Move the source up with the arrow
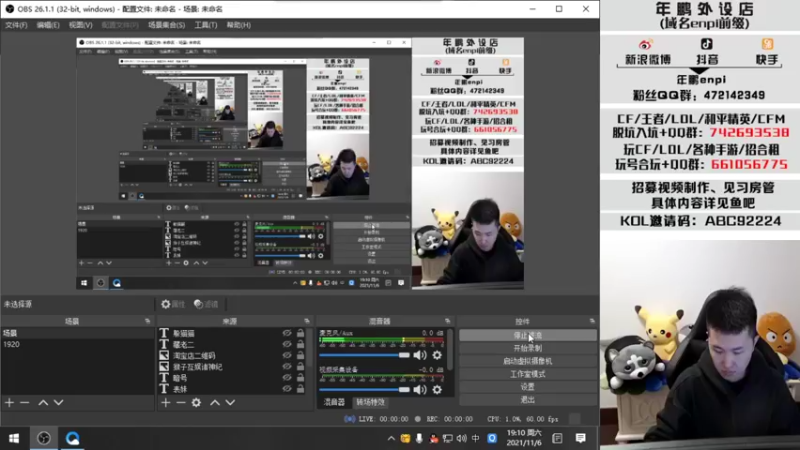The height and width of the screenshot is (450, 800). point(215,403)
